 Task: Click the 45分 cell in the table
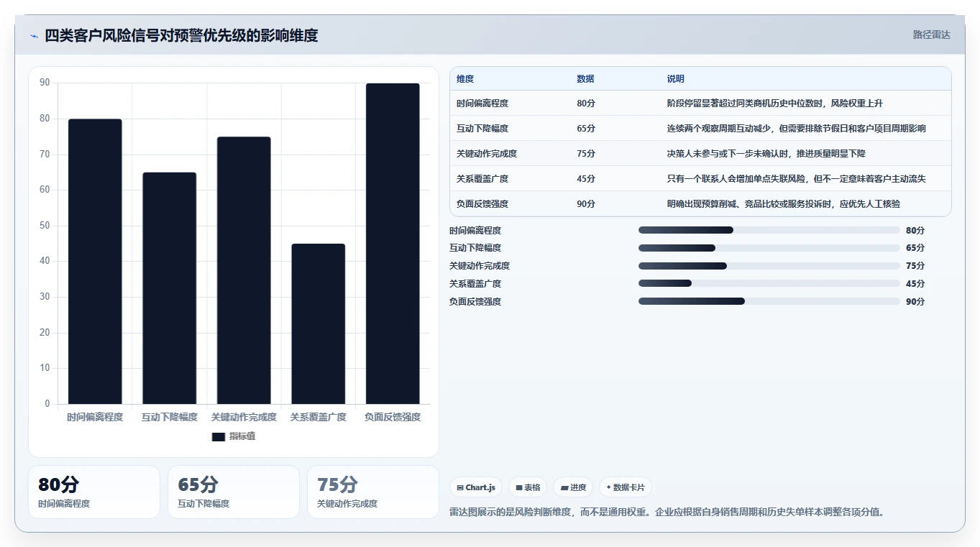(x=586, y=179)
